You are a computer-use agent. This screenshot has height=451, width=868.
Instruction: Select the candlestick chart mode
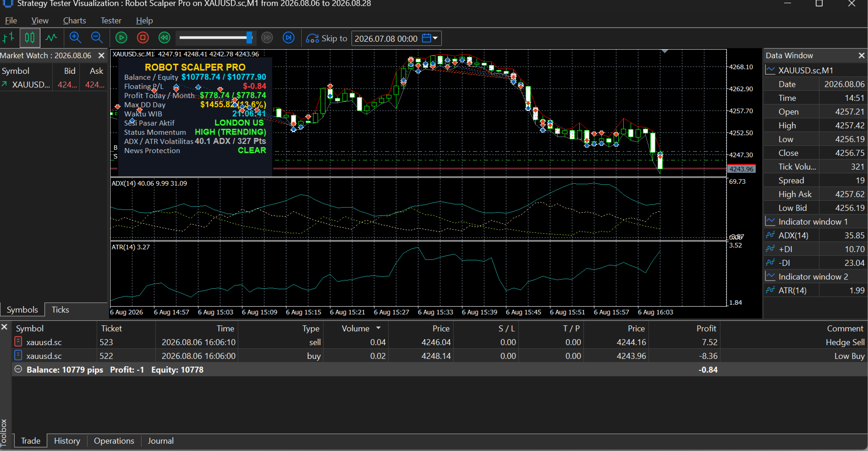pos(30,38)
